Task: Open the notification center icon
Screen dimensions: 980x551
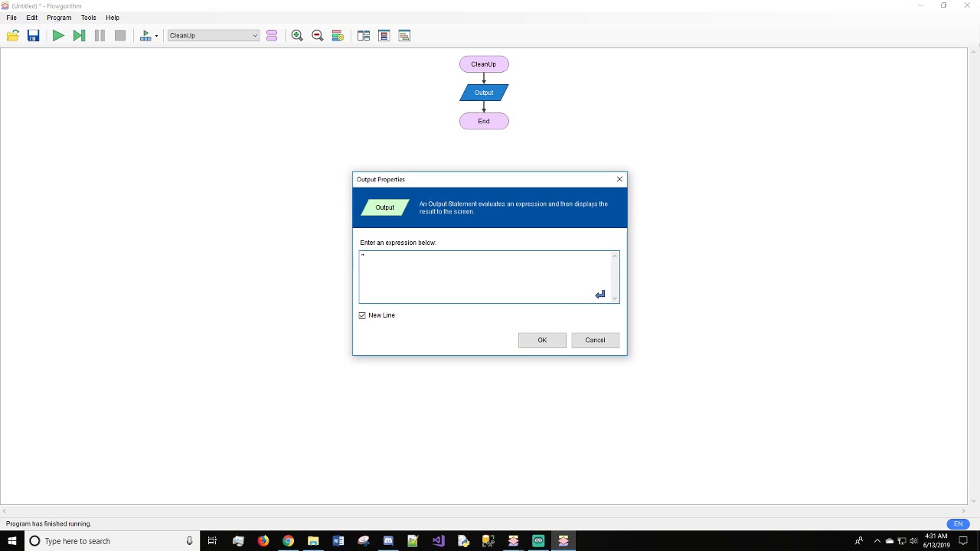Action: tap(963, 541)
